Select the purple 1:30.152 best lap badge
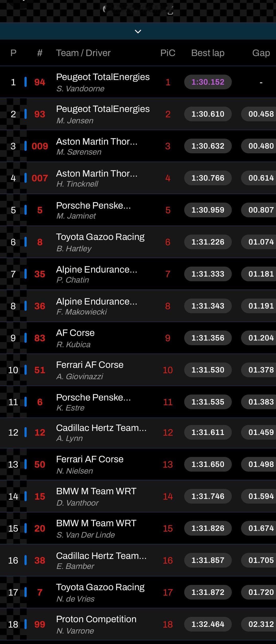The height and width of the screenshot is (644, 276). click(x=208, y=82)
